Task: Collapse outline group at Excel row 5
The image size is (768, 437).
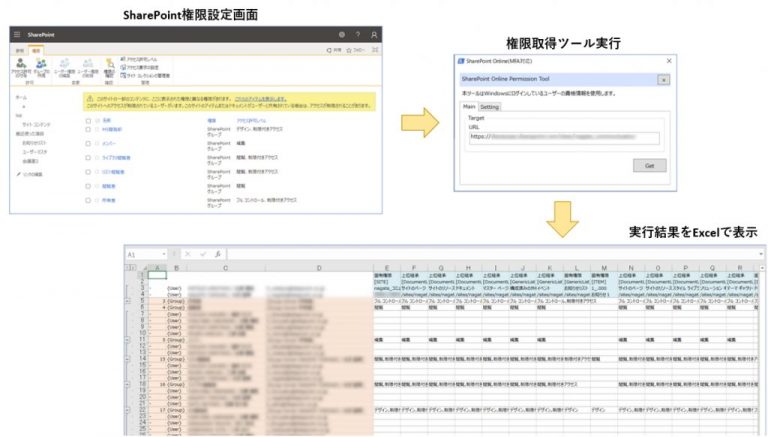Action: tap(127, 301)
